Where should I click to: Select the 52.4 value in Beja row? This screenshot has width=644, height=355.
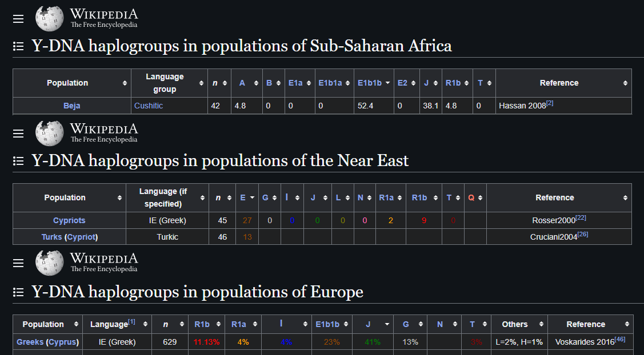[x=365, y=106]
